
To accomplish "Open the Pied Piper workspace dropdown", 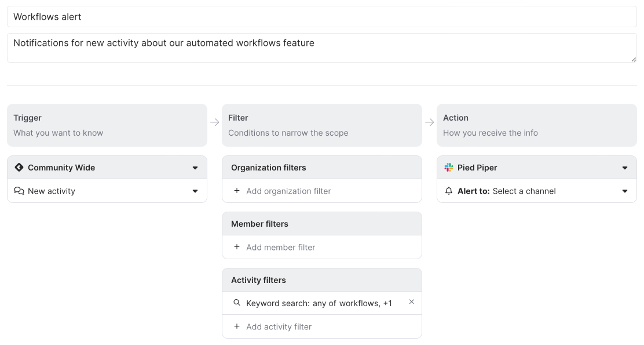I will click(x=625, y=168).
